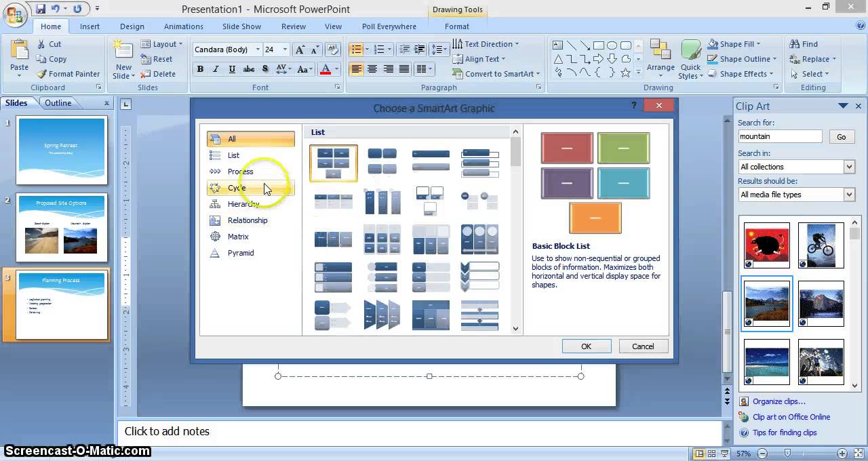Apply Underline formatting
Viewport: 868px width, 461px height.
tap(233, 69)
